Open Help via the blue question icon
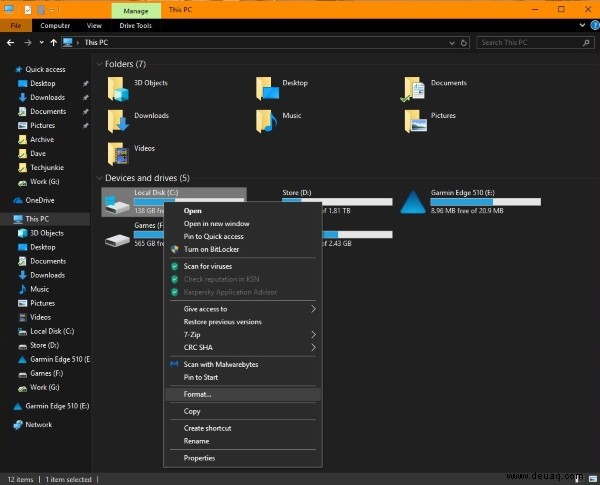 (x=595, y=25)
